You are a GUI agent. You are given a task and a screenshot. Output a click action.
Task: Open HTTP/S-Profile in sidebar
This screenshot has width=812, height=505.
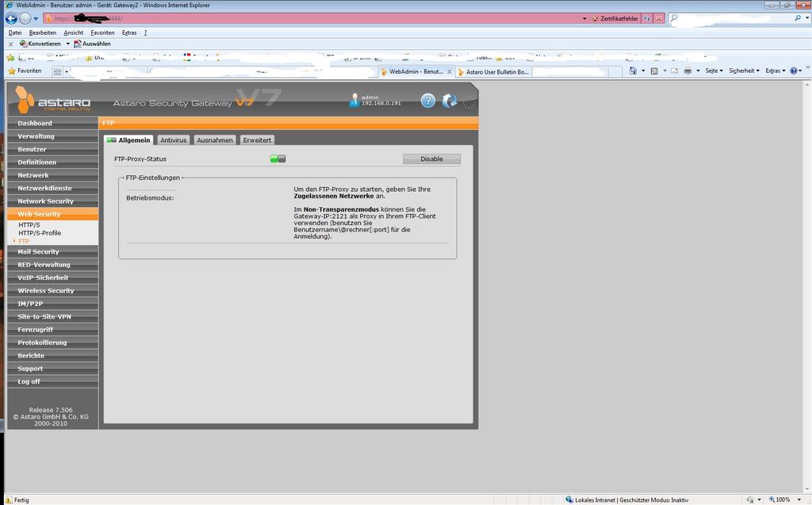coord(40,233)
